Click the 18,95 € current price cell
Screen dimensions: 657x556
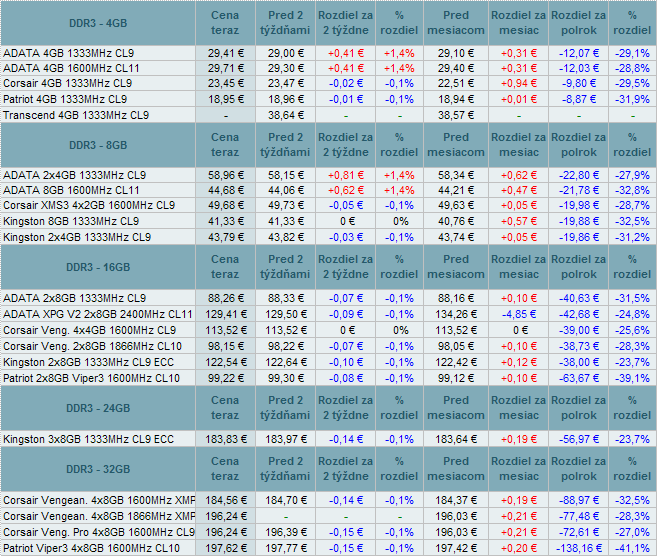pos(225,99)
